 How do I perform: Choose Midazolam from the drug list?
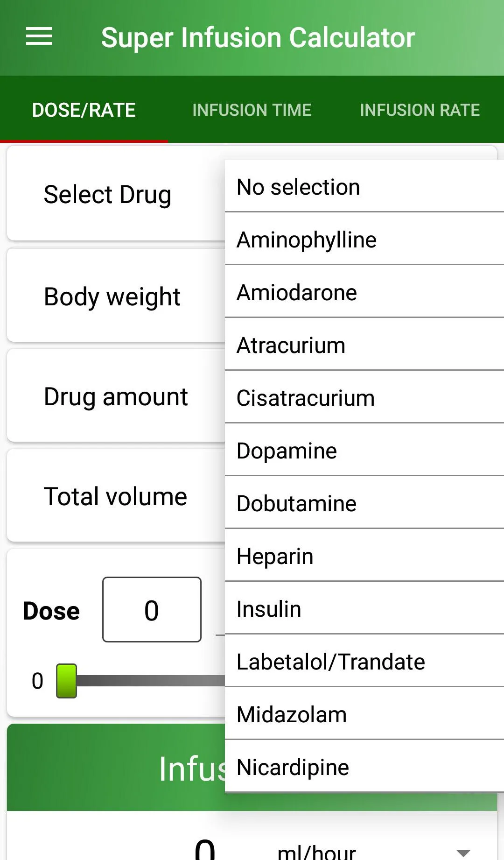point(364,714)
